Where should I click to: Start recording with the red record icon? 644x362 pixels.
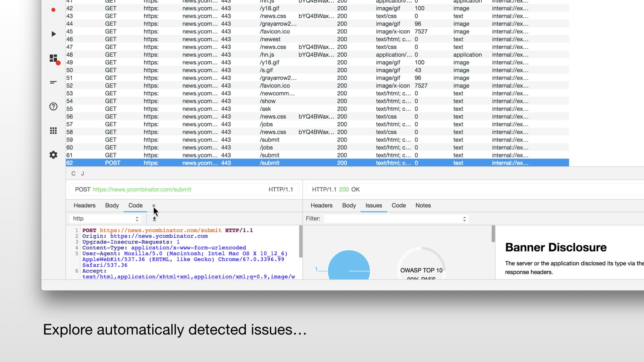tap(53, 10)
